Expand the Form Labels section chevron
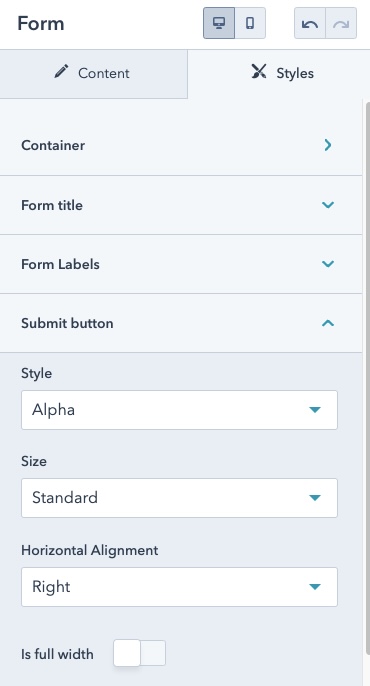The width and height of the screenshot is (370, 686). (328, 264)
